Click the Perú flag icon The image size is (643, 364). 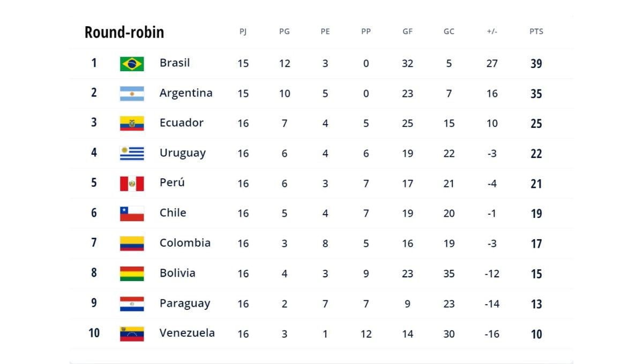click(132, 184)
